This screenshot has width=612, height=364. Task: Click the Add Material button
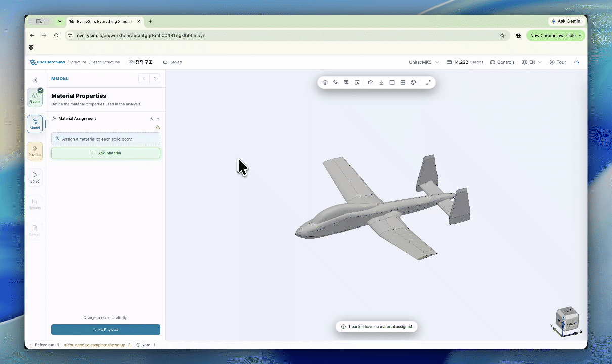[x=106, y=153]
